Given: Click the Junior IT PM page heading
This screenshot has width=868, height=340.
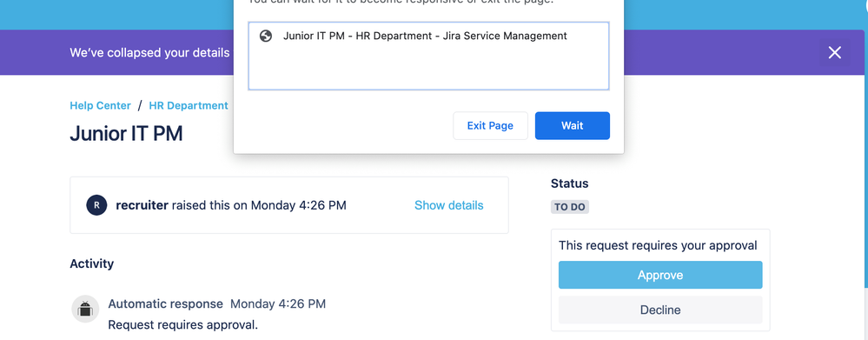Looking at the screenshot, I should 126,134.
